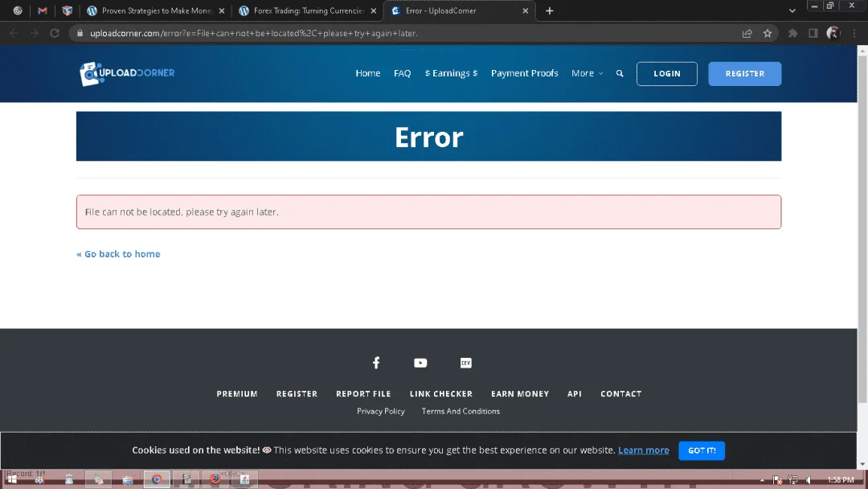The width and height of the screenshot is (868, 489).
Task: Click the page vertical scrollbar
Action: 862,228
